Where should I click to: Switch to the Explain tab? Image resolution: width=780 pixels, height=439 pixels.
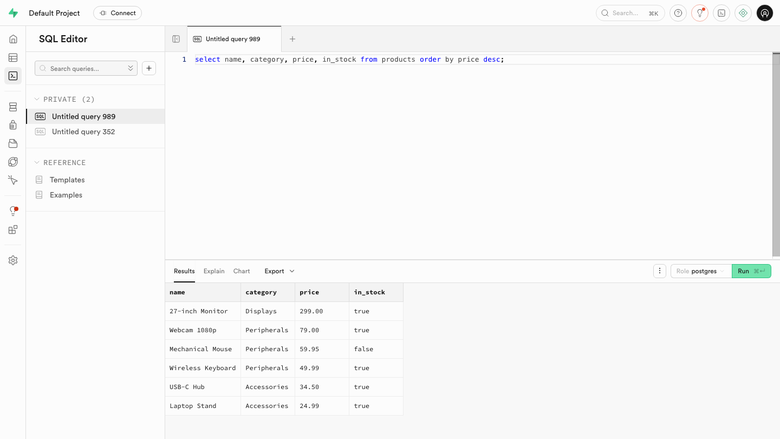point(214,271)
